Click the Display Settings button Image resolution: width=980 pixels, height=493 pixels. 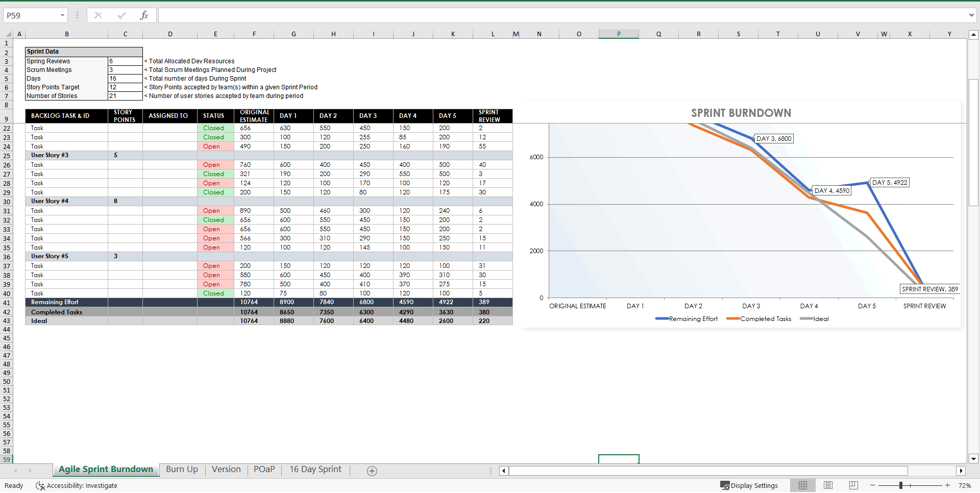pos(749,485)
